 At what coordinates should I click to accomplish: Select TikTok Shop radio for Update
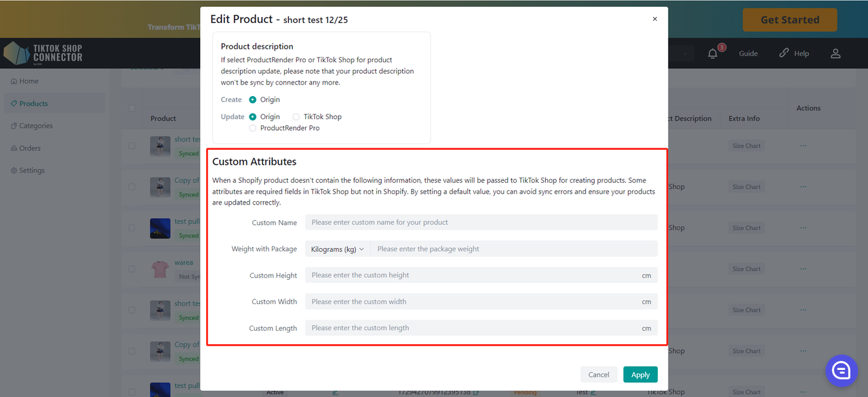(x=296, y=117)
